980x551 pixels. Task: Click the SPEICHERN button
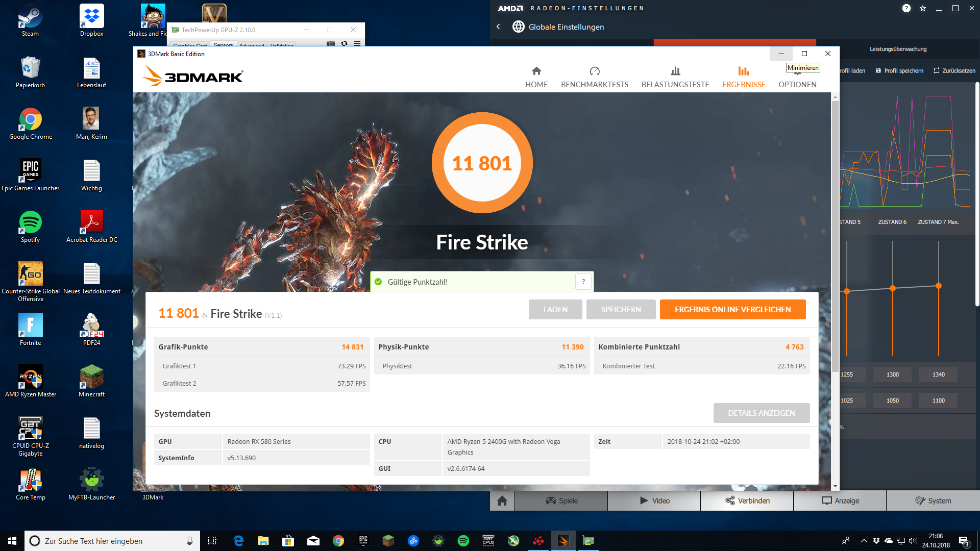coord(621,310)
